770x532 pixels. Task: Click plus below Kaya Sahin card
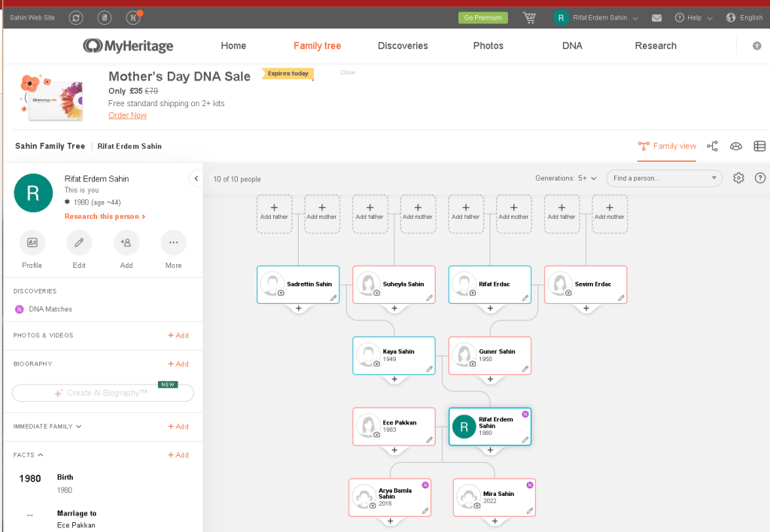click(394, 379)
